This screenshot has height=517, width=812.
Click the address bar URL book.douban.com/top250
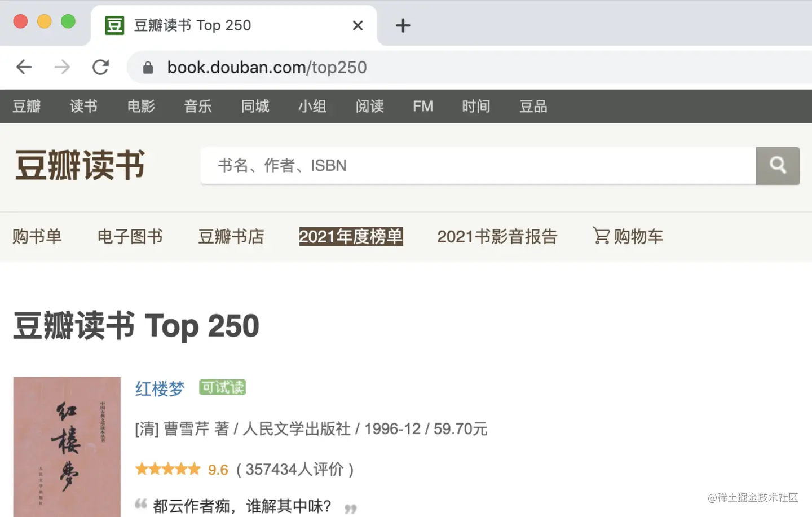267,68
